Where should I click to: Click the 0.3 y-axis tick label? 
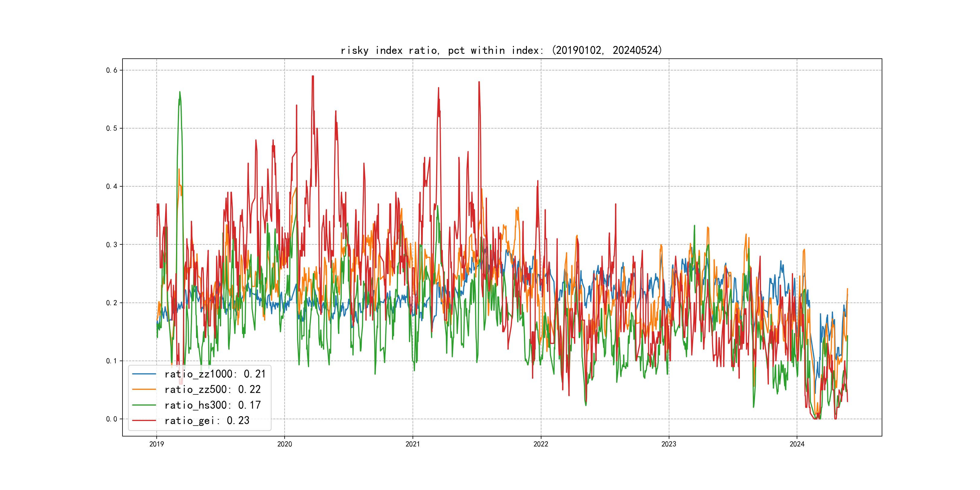(112, 245)
